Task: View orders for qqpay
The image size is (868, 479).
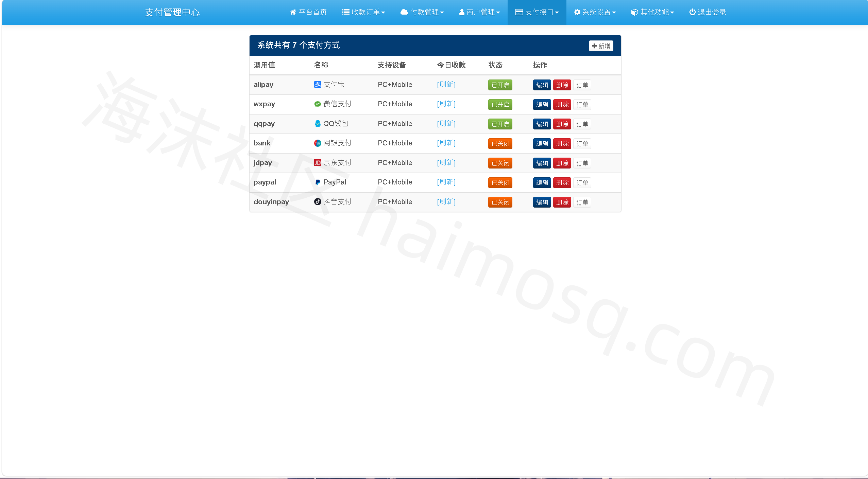Action: pos(582,124)
